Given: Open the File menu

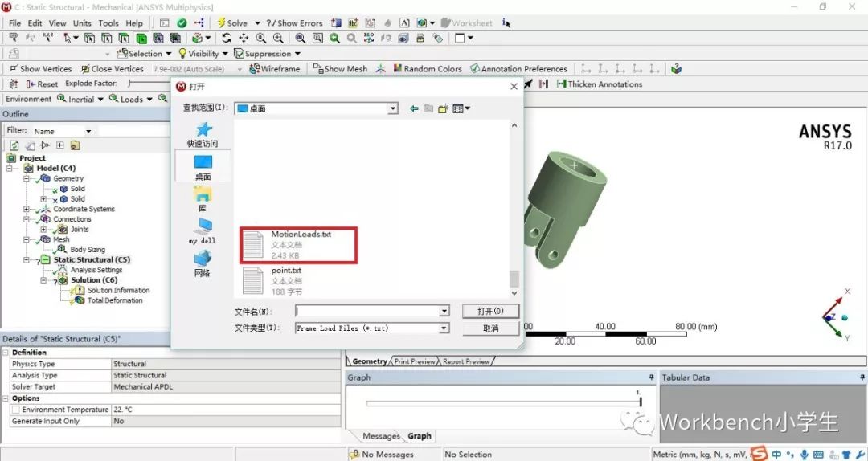Looking at the screenshot, I should [15, 22].
